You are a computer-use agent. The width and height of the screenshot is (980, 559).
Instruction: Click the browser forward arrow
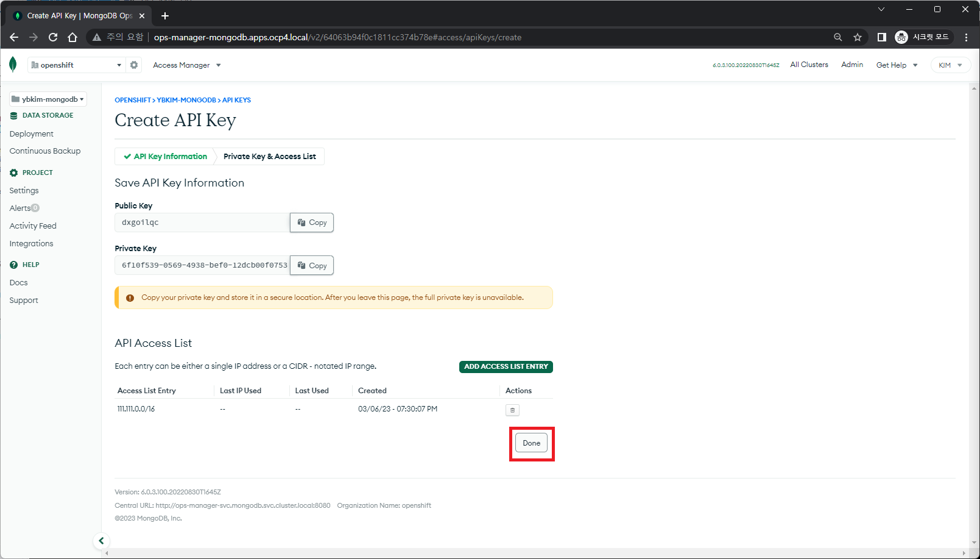(33, 37)
